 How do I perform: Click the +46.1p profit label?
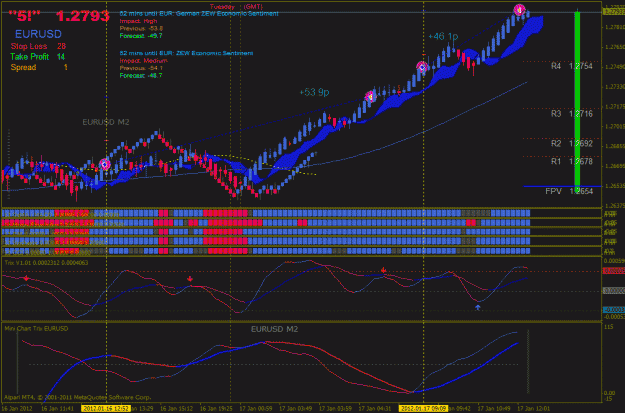443,36
